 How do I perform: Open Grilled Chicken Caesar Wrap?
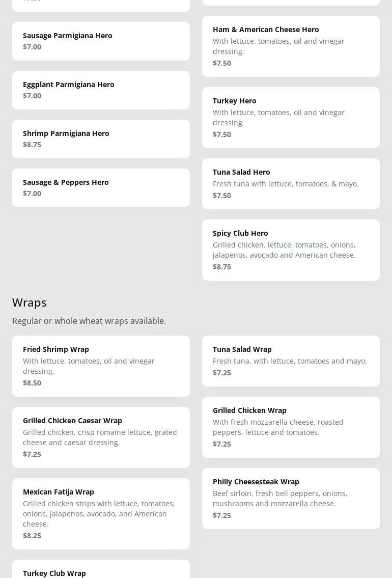101,437
